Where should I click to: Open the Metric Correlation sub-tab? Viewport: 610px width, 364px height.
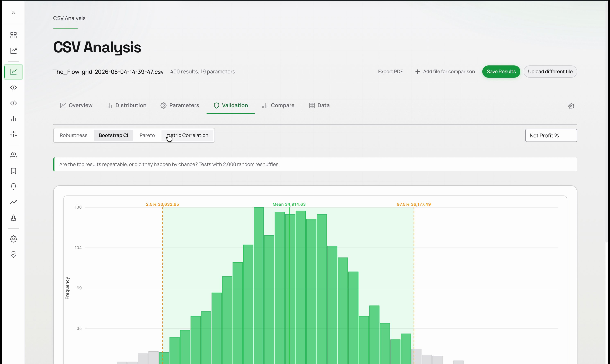[187, 135]
